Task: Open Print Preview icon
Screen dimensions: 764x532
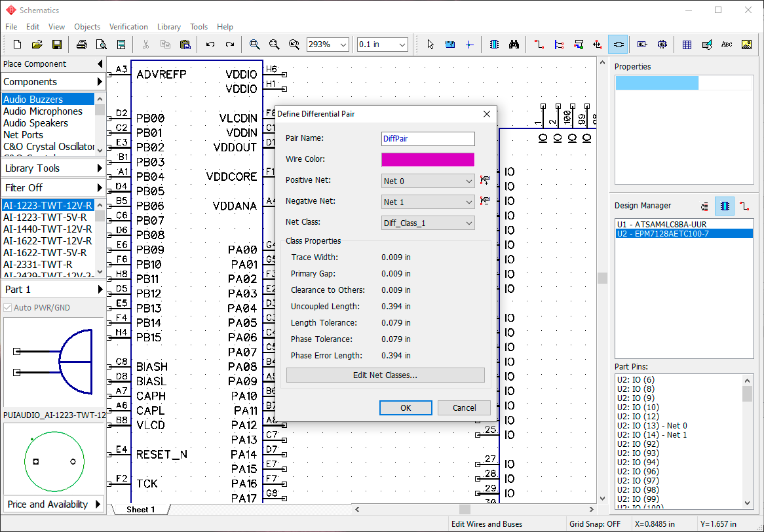Action: (102, 45)
